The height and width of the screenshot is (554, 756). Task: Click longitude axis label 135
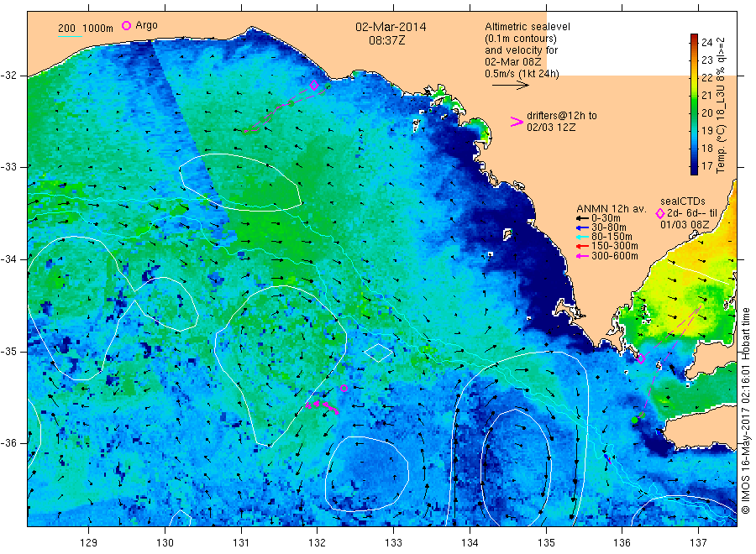[x=546, y=543]
